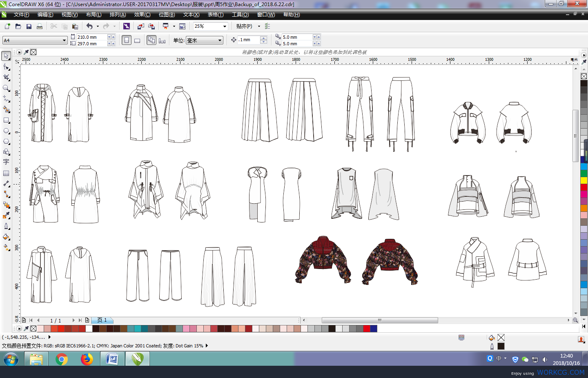This screenshot has width=588, height=378.
Task: Toggle Current page layout button
Action: pyautogui.click(x=162, y=40)
